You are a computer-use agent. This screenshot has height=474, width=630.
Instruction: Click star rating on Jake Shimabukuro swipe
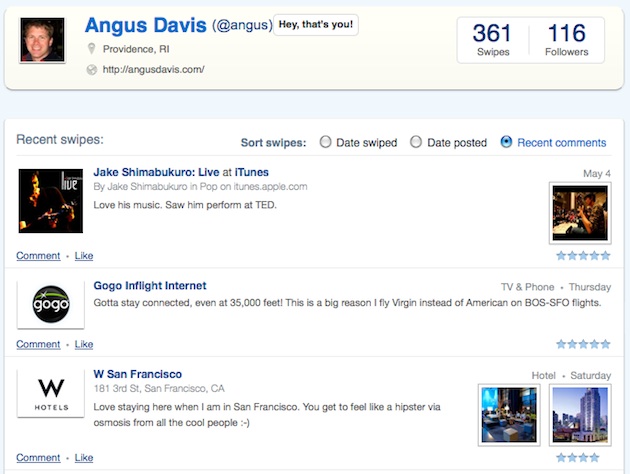pos(583,255)
